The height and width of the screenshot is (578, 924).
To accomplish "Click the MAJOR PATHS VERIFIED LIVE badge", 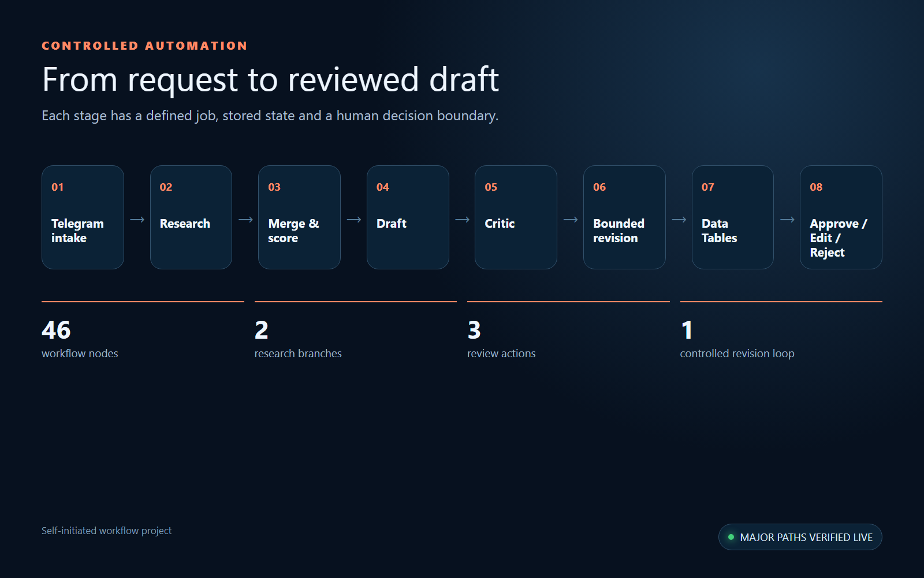I will (800, 537).
